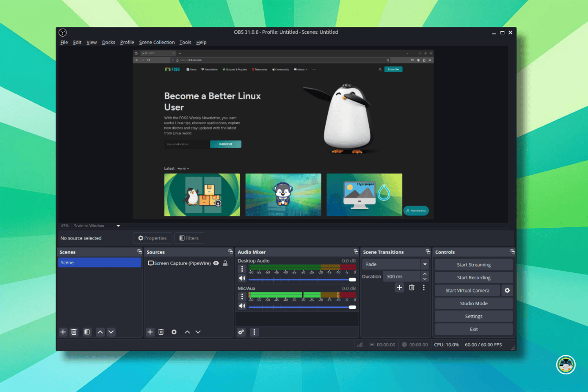Enable Studio Mode
This screenshot has width=588, height=392.
click(474, 303)
